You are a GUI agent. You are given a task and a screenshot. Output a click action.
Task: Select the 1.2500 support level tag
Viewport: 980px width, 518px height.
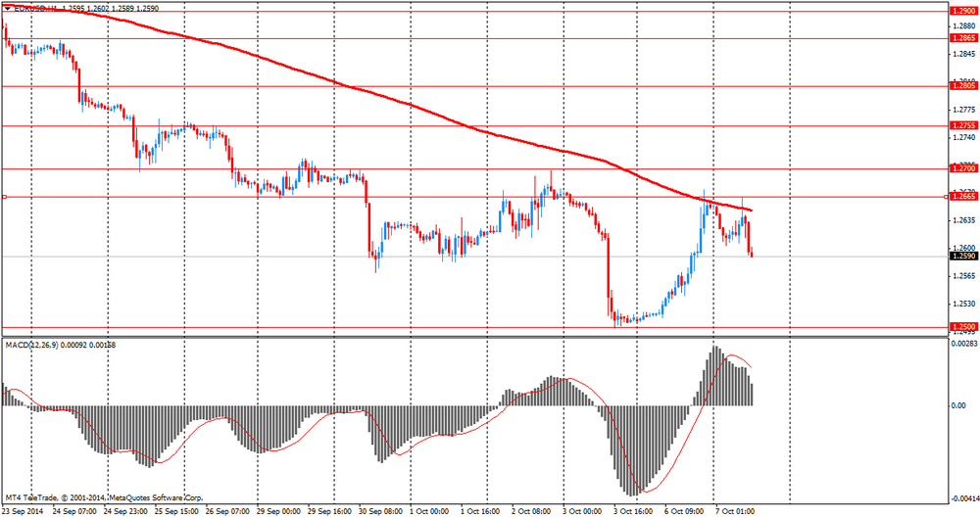(x=963, y=327)
